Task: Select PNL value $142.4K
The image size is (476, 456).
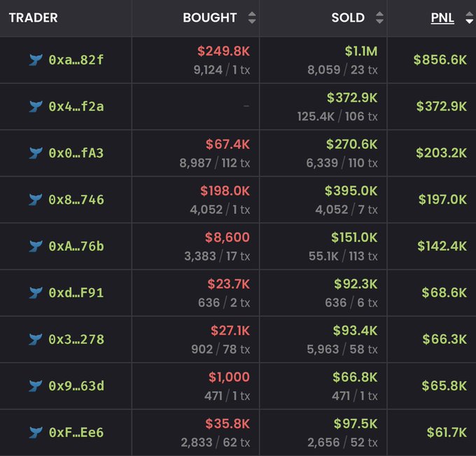Action: [442, 246]
